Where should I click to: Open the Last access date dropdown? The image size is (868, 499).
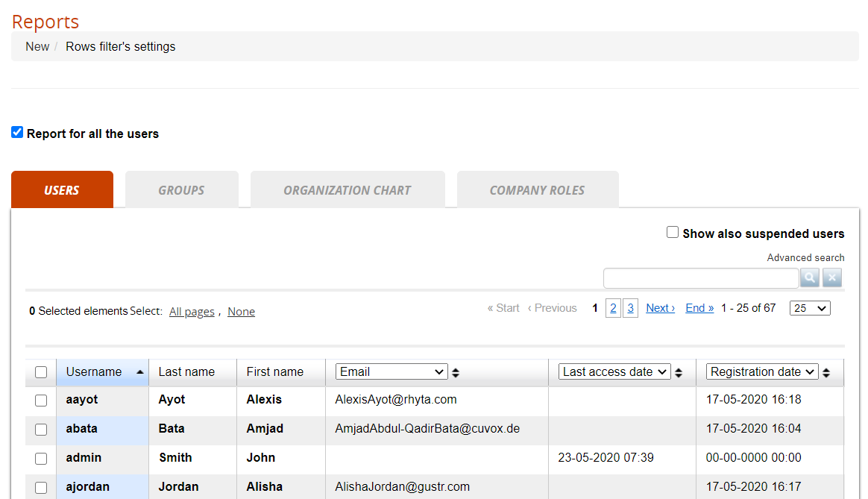pos(614,371)
